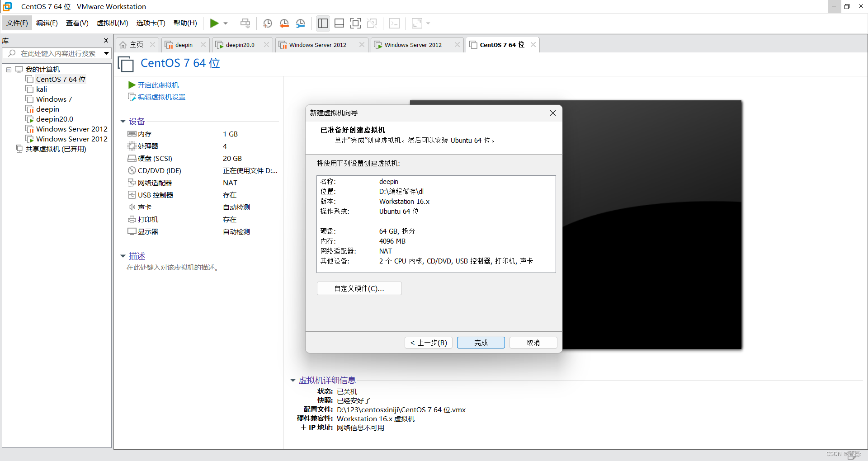Image resolution: width=868 pixels, height=461 pixels.
Task: Click 自定义硬件(C)... button in wizard
Action: click(x=359, y=288)
